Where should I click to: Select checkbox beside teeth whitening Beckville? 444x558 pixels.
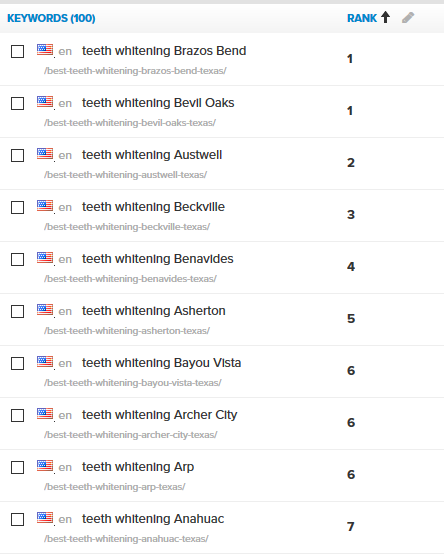(x=17, y=207)
